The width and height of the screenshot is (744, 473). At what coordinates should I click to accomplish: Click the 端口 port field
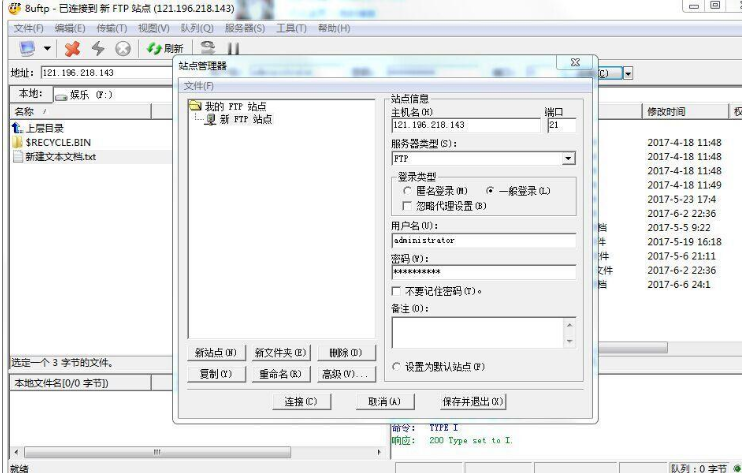(x=562, y=125)
